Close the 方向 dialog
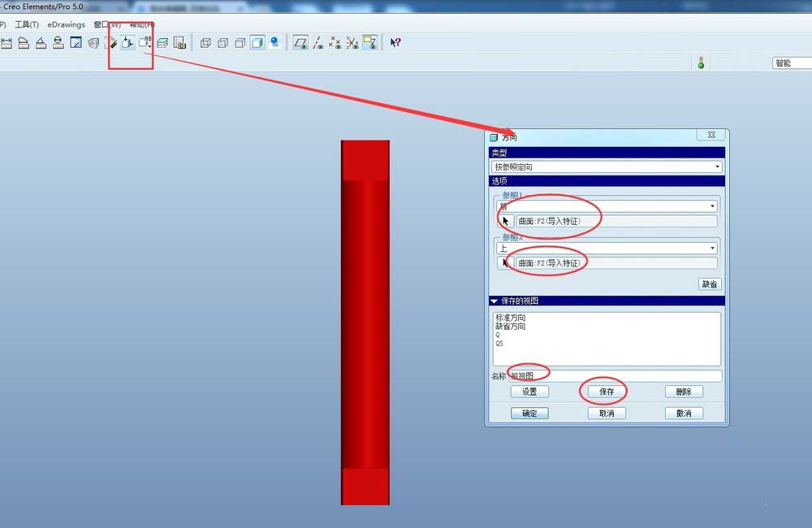 click(711, 135)
